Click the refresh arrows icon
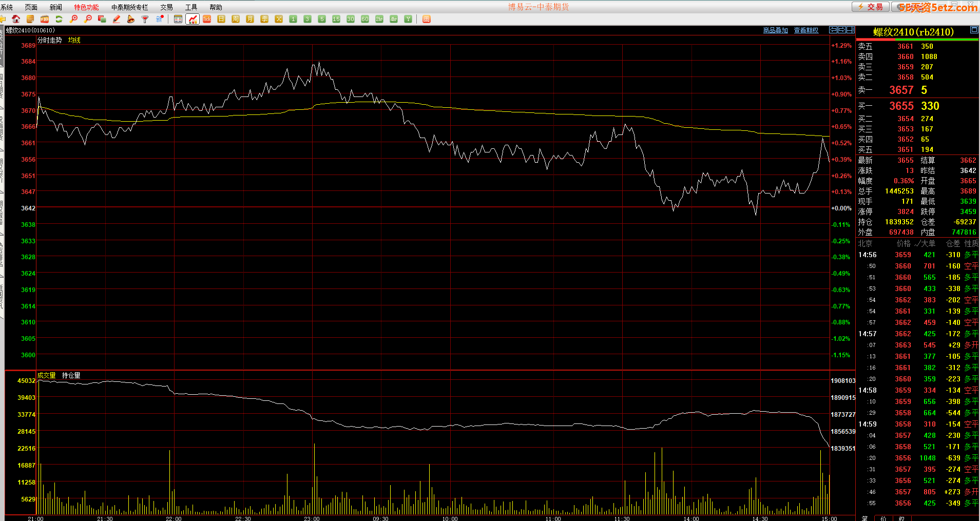 [59, 19]
